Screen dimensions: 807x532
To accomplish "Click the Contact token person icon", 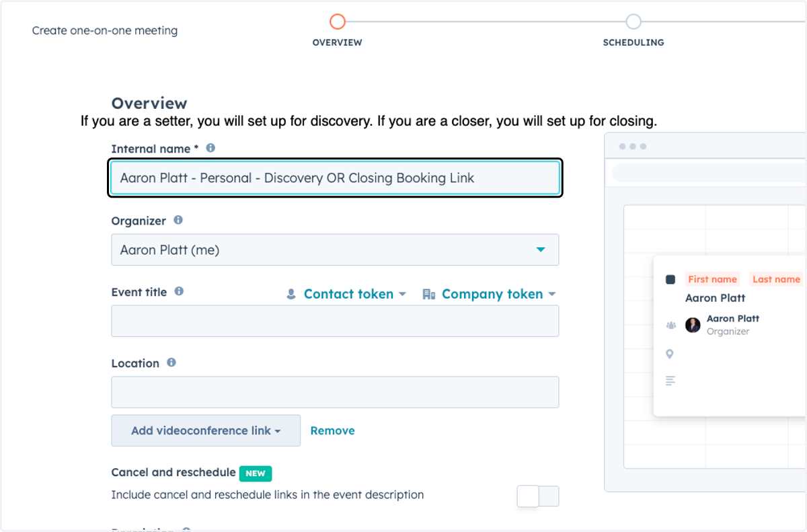I will click(x=291, y=294).
